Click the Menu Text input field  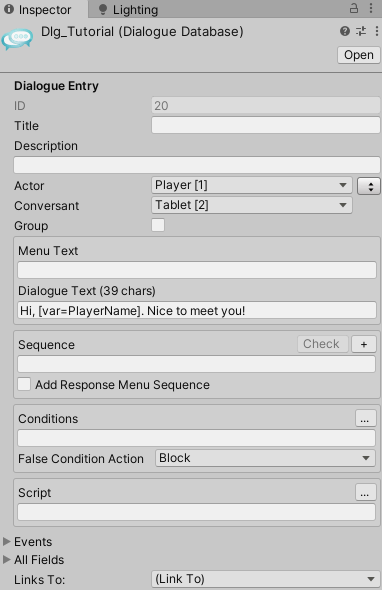click(x=197, y=270)
